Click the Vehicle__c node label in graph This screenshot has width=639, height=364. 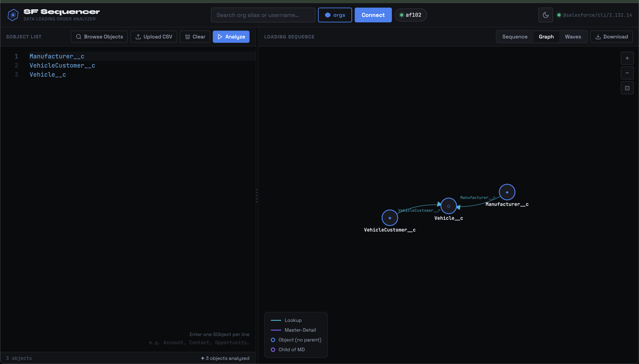point(448,218)
